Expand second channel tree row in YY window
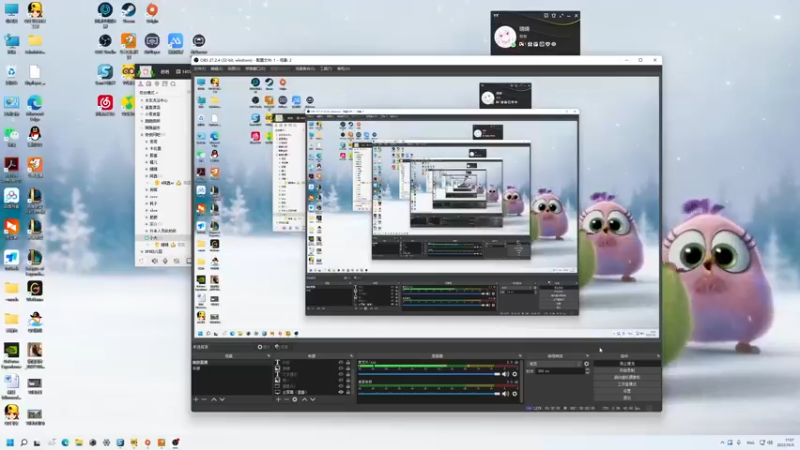Screen dimensions: 800x450 (142, 107)
